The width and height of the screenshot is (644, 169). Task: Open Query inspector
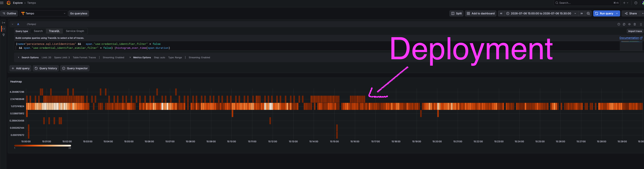(x=75, y=68)
